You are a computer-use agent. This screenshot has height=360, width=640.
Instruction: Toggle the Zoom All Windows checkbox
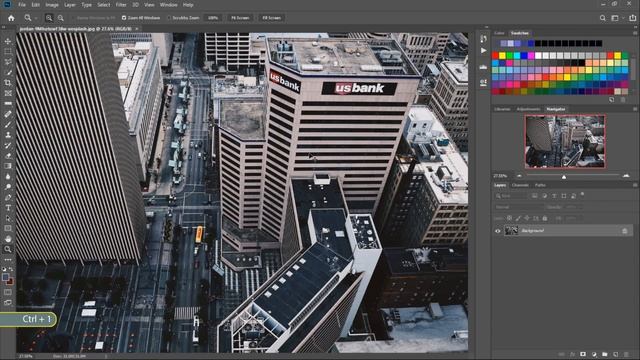pos(124,18)
